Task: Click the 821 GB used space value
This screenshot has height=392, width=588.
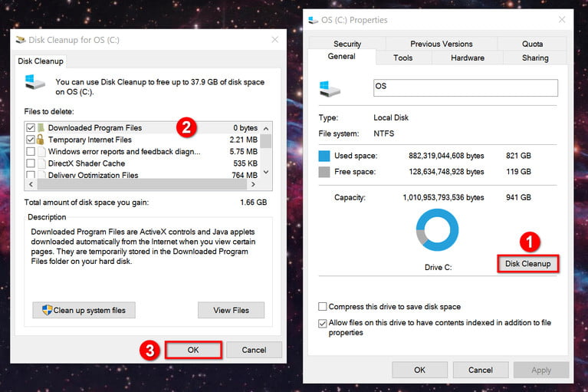Action: point(518,156)
